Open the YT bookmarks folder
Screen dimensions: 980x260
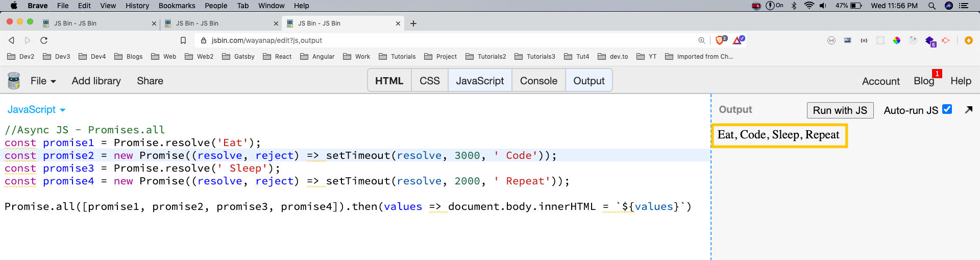647,57
